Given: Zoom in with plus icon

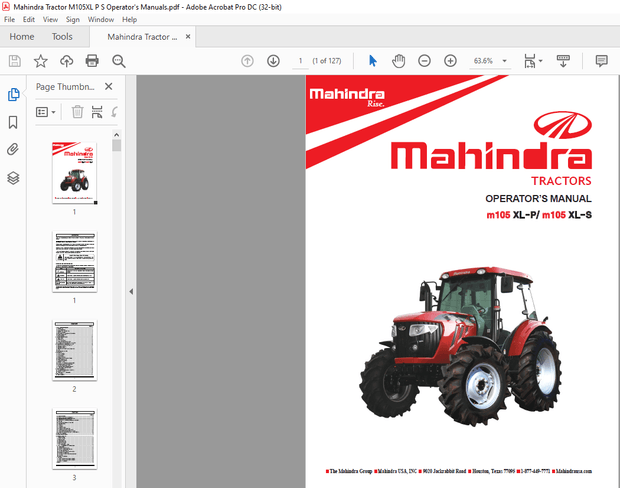Looking at the screenshot, I should [450, 61].
